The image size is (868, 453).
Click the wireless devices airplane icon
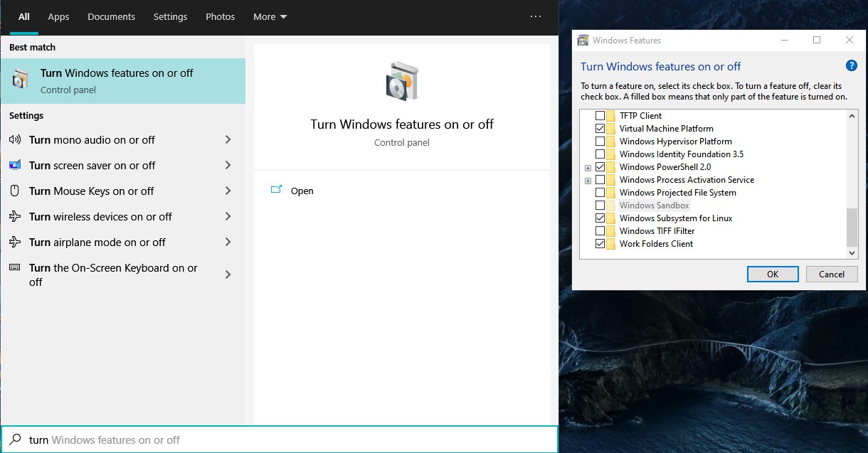pyautogui.click(x=15, y=217)
